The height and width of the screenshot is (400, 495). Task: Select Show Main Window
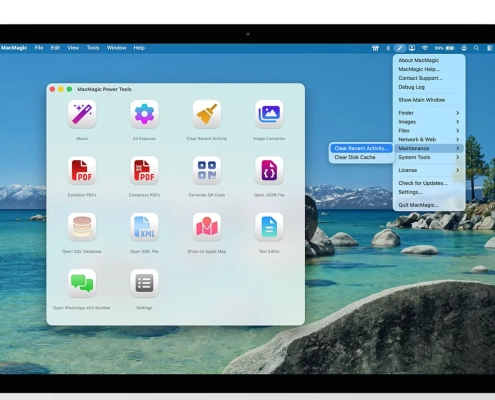[429, 100]
